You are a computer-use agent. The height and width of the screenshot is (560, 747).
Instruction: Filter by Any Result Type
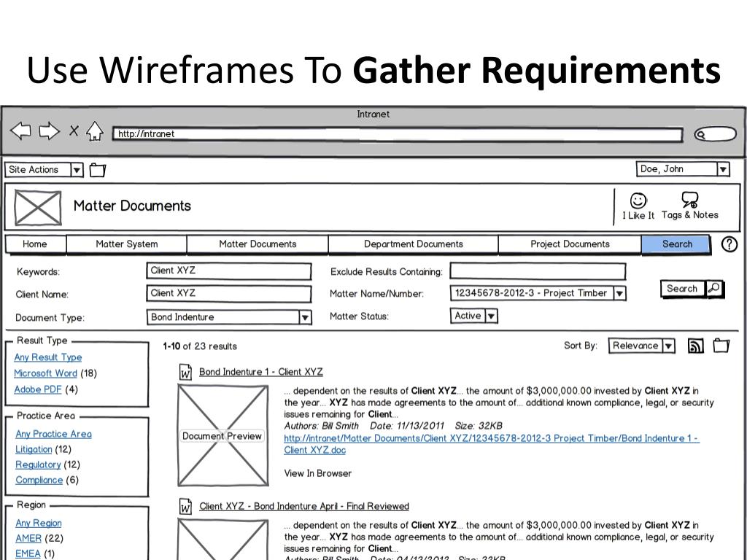point(47,357)
